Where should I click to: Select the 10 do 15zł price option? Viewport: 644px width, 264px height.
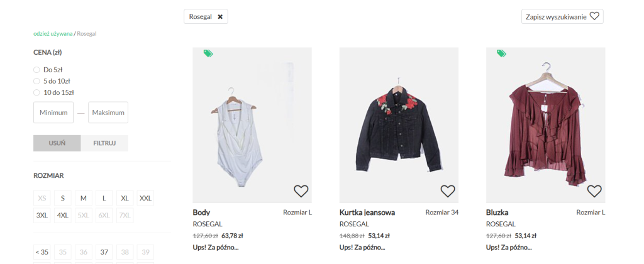point(36,92)
